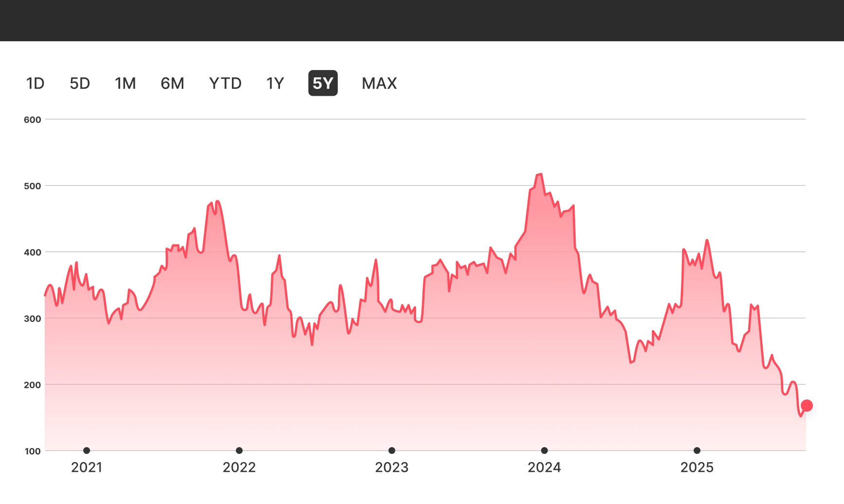844x504 pixels.
Task: Click the chart's highest peak above 500
Action: tap(540, 174)
